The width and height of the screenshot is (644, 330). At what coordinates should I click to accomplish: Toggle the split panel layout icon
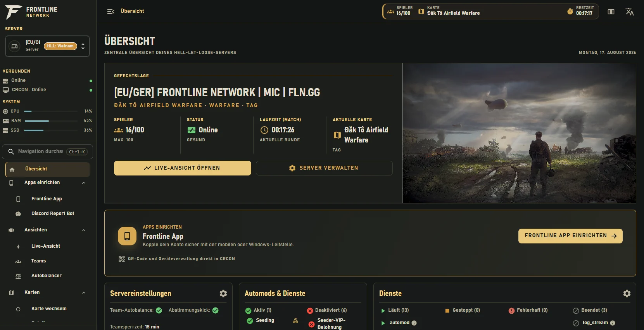(611, 12)
